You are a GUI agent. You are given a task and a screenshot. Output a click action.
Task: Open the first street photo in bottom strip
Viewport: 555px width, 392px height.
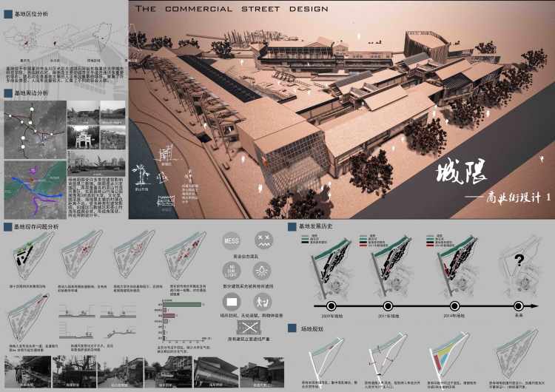click(27, 371)
